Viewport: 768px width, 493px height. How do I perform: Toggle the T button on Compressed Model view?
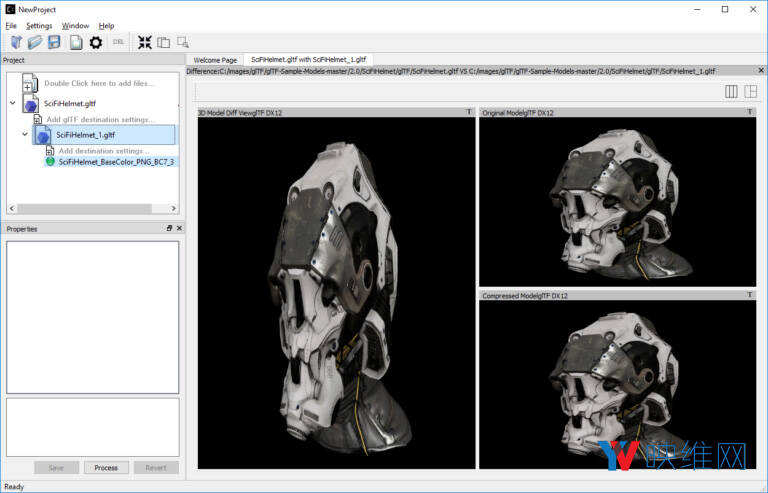[750, 296]
